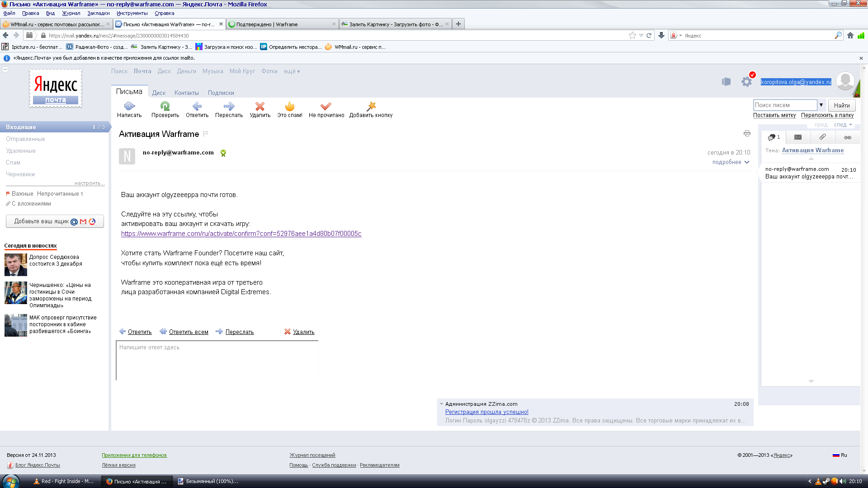
Task: Open settings gear icon near account name
Action: click(x=746, y=82)
